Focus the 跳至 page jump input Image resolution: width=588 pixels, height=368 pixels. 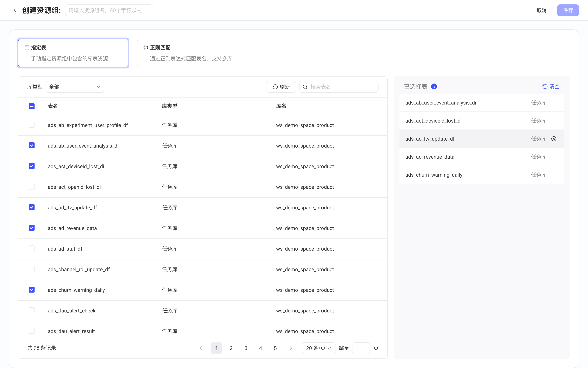(x=361, y=348)
